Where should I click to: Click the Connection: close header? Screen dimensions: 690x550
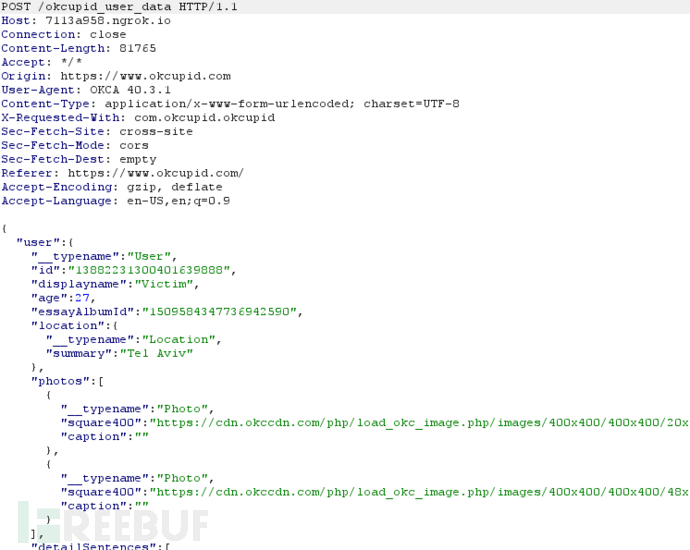[64, 34]
